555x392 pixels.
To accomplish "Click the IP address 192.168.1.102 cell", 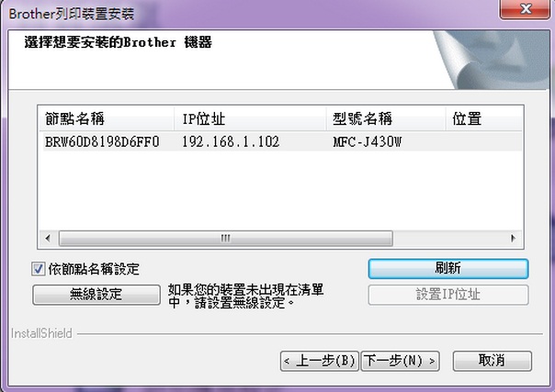I will (231, 142).
